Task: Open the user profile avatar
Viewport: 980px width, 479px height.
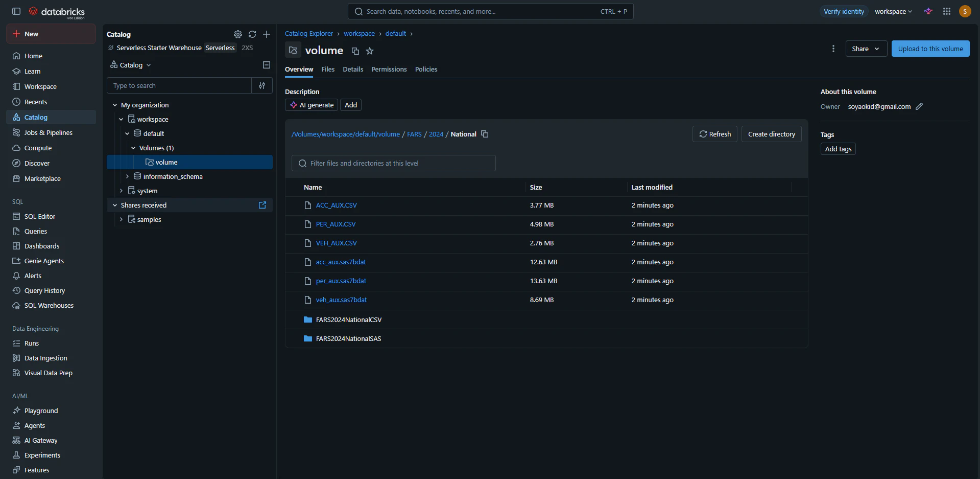Action: [965, 11]
